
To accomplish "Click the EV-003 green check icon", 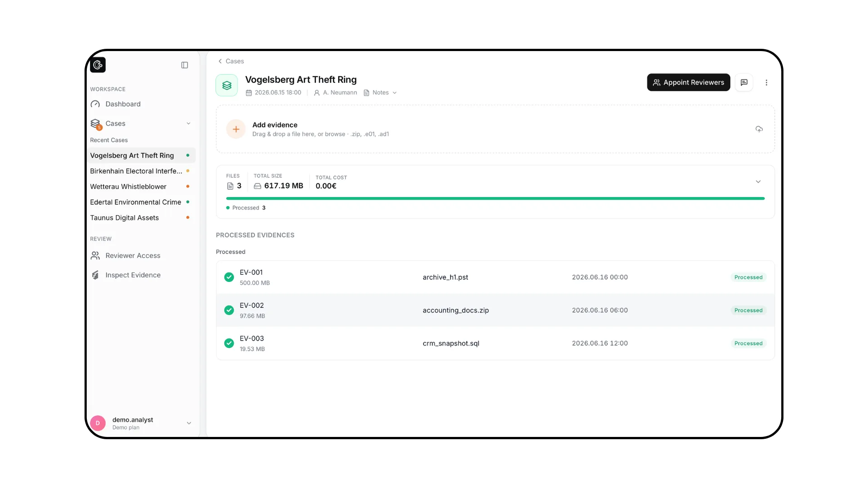I will 229,343.
